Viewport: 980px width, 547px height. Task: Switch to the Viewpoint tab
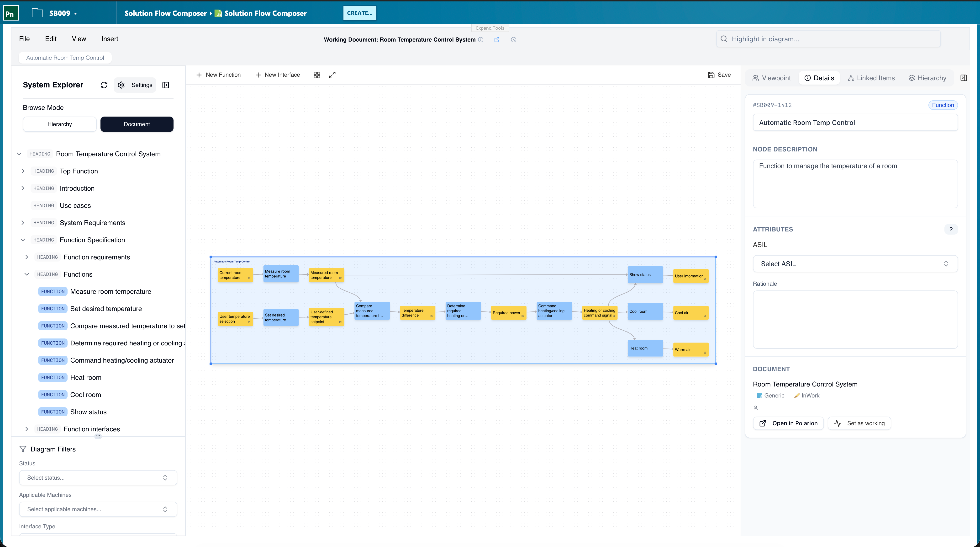point(772,78)
